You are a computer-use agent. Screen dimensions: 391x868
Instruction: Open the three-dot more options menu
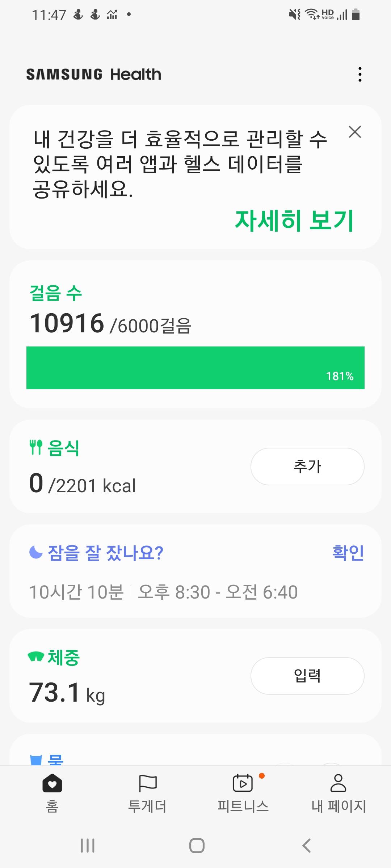click(360, 75)
